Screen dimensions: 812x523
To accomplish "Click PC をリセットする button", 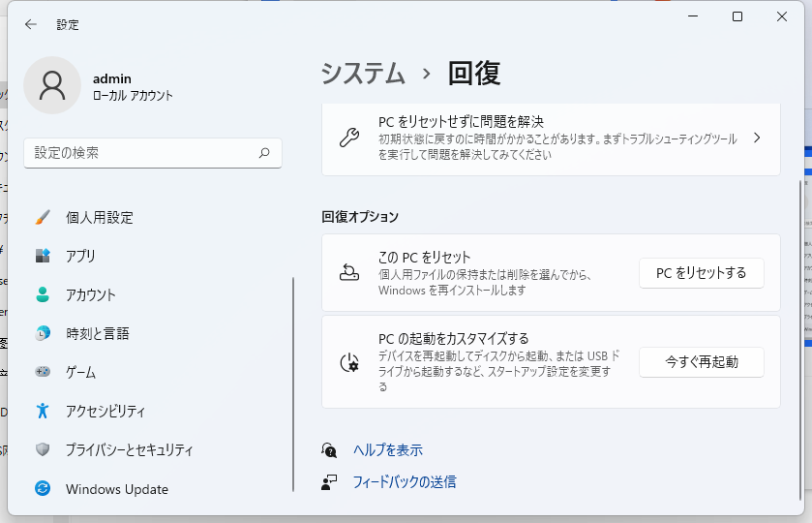I will coord(701,273).
